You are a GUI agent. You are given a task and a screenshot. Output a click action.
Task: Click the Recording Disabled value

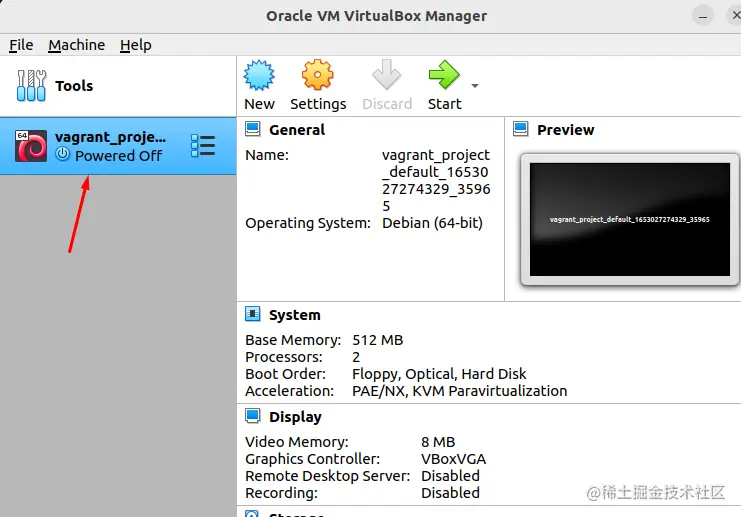(450, 493)
